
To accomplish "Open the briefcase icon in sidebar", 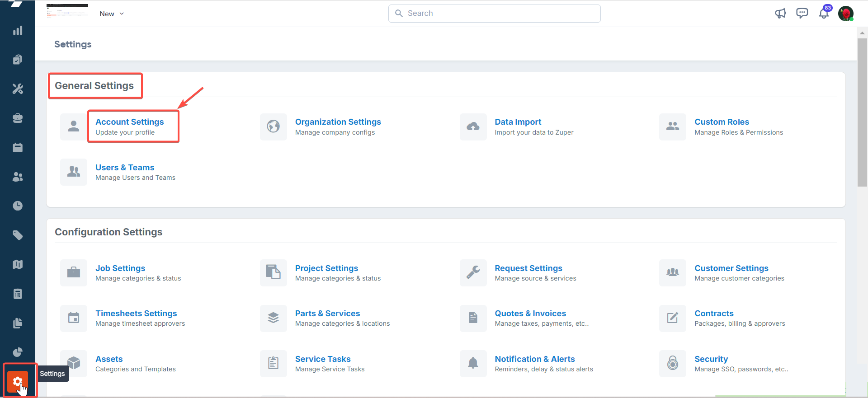I will pyautogui.click(x=18, y=118).
